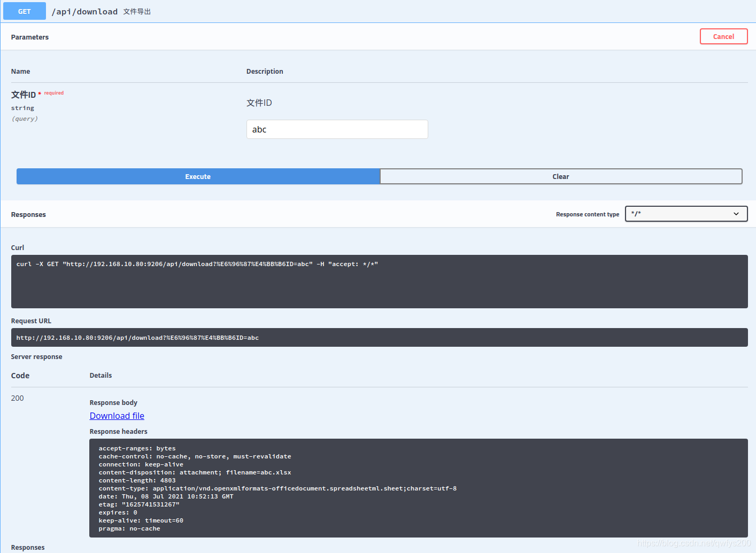The image size is (756, 553).
Task: Click the Request URL text box
Action: pos(379,338)
